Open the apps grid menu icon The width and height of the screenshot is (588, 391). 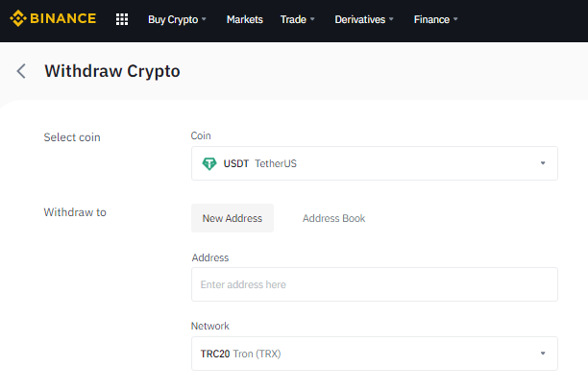122,19
